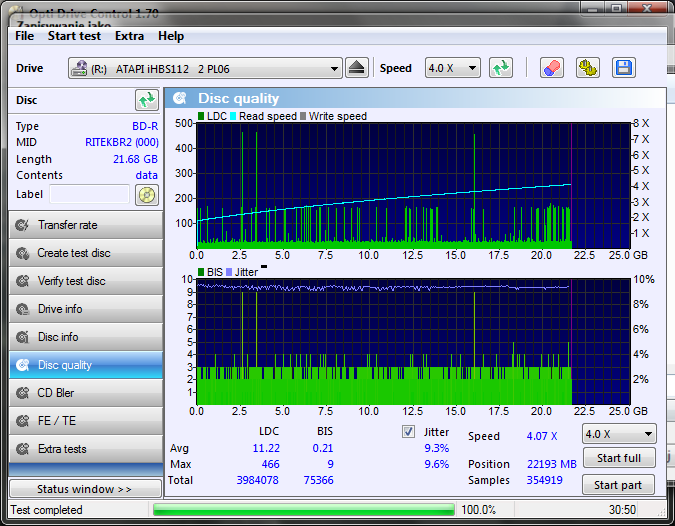Click the erase disc eraser icon
675x526 pixels.
coord(551,68)
